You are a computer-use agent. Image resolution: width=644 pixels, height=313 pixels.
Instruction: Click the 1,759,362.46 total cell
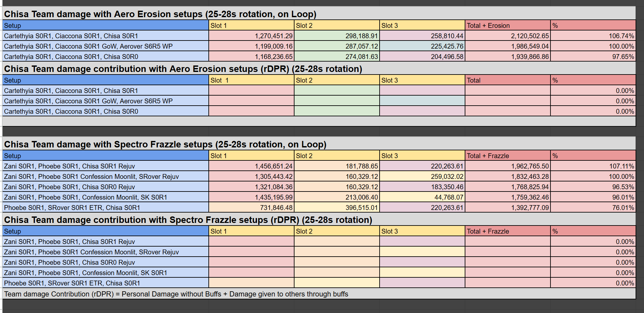(508, 197)
